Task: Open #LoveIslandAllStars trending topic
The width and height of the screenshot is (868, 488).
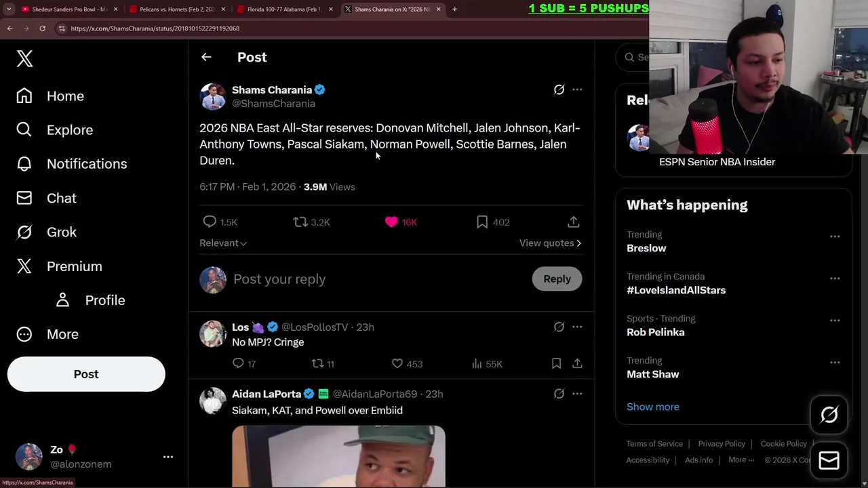Action: pos(676,290)
